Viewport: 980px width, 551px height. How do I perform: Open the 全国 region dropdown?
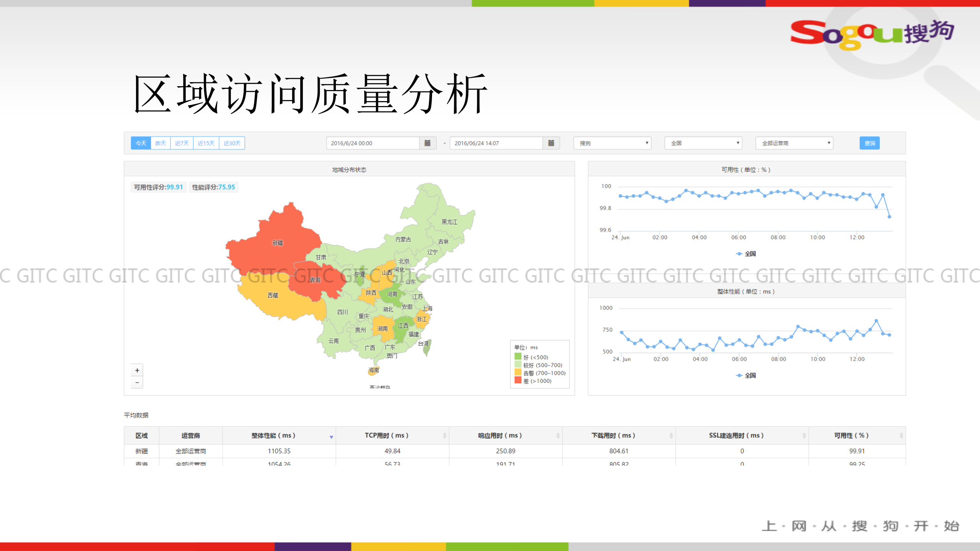pos(703,143)
